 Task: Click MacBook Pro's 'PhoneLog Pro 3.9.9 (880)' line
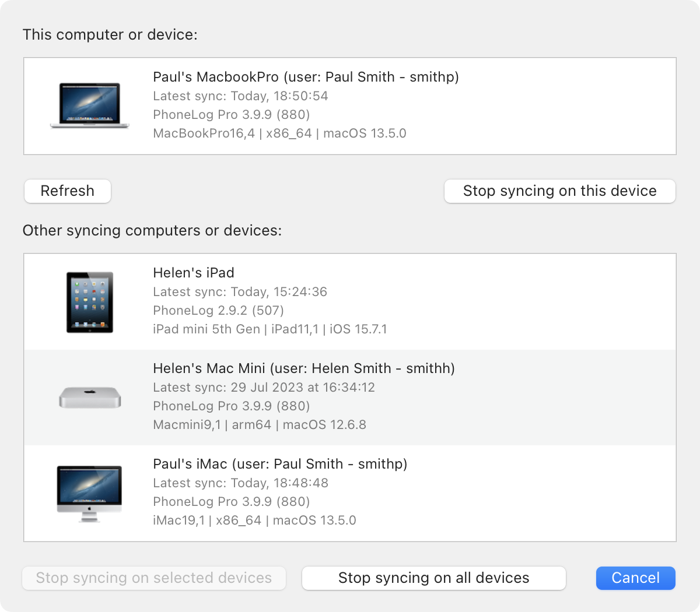click(x=232, y=115)
